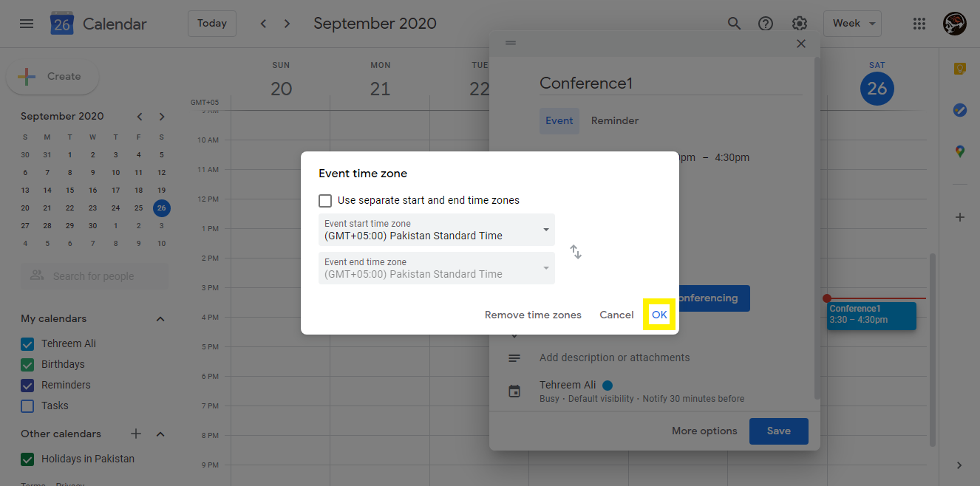
Task: Check Use separate start and end time zones
Action: [325, 200]
